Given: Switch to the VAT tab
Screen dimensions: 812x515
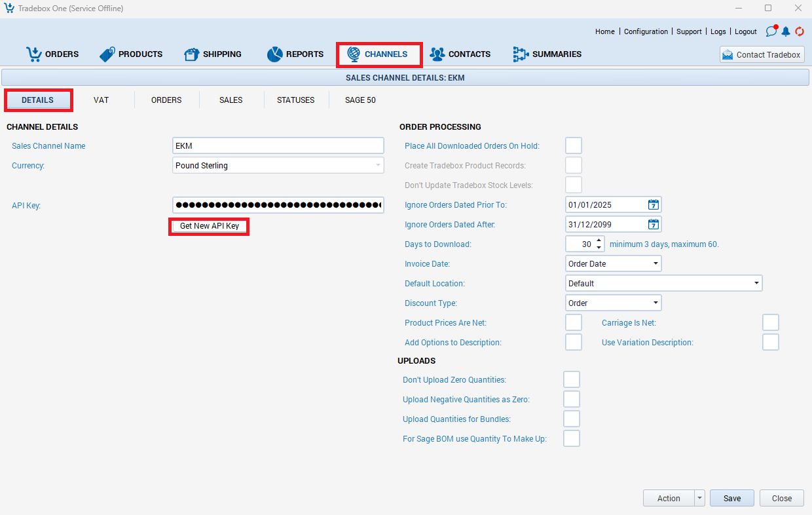Looking at the screenshot, I should click(x=101, y=100).
